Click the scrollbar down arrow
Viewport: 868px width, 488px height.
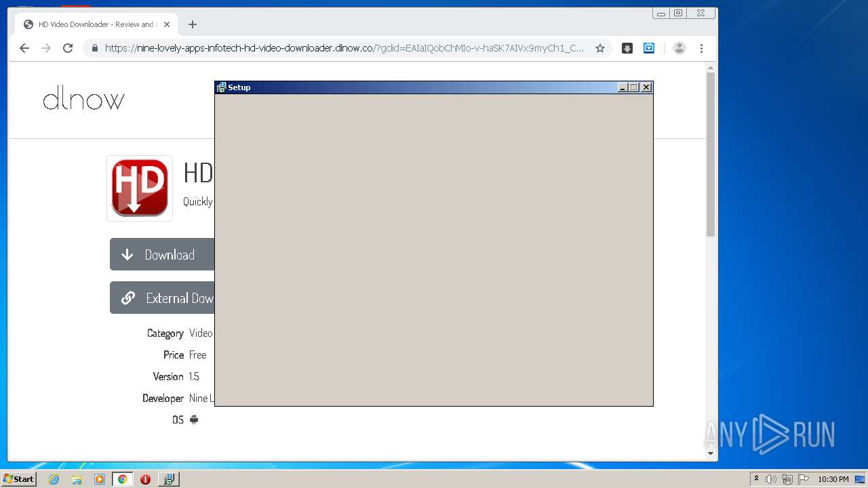tap(711, 453)
